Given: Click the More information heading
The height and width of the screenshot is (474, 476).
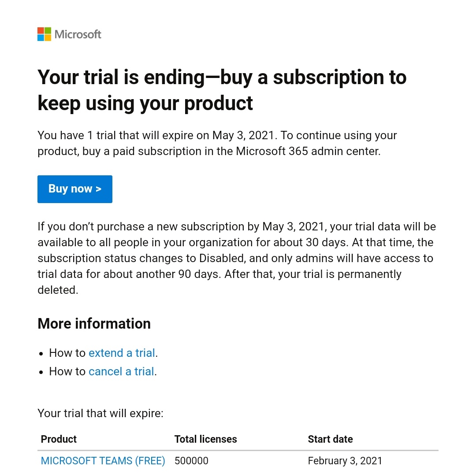Looking at the screenshot, I should [94, 323].
